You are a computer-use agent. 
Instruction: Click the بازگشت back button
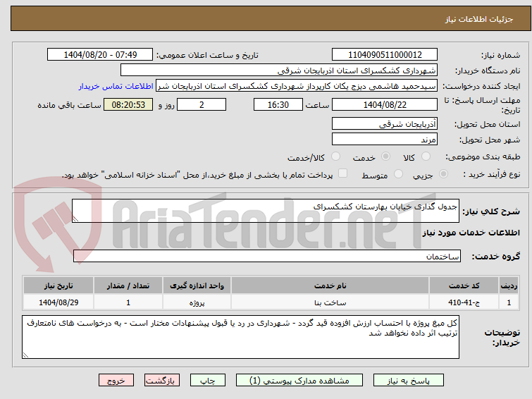(162, 381)
